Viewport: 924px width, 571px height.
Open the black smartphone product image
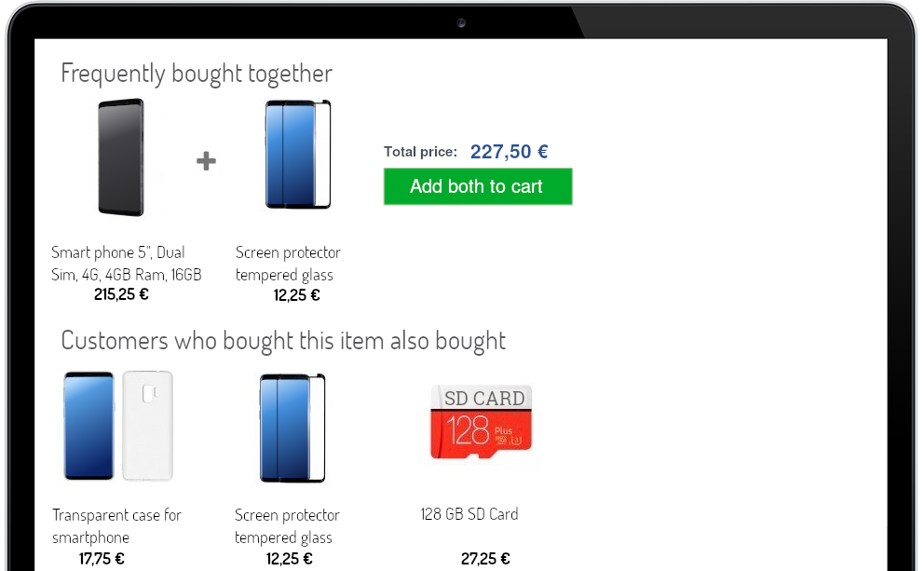tap(121, 157)
